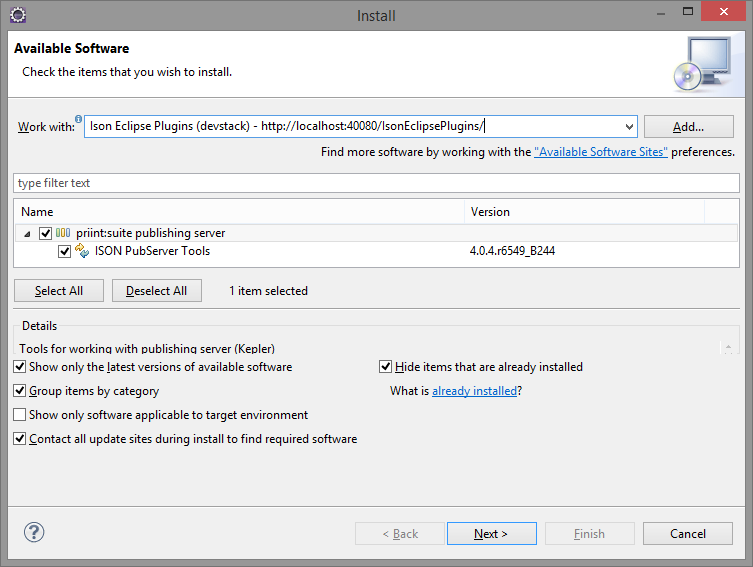This screenshot has width=753, height=567.
Task: Toggle Hide items that are already installed
Action: pos(386,367)
